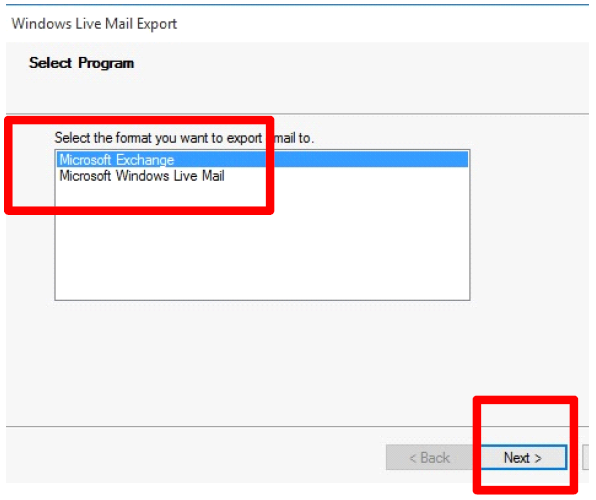Image resolution: width=596 pixels, height=500 pixels.
Task: Click empty space inside the export format list
Action: coord(262,243)
